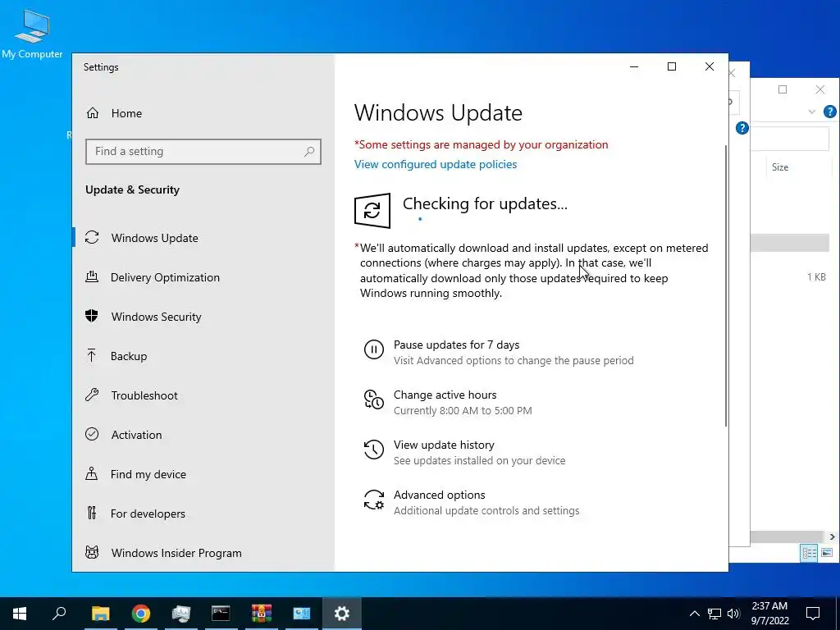Click the second blue help icon behind Settings

pyautogui.click(x=742, y=128)
